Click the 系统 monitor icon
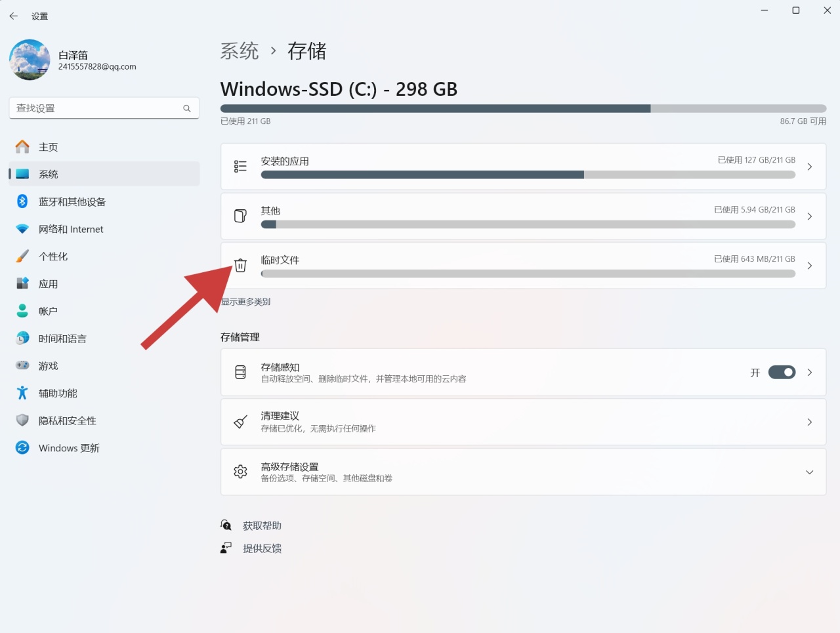This screenshot has width=840, height=633. coord(22,174)
